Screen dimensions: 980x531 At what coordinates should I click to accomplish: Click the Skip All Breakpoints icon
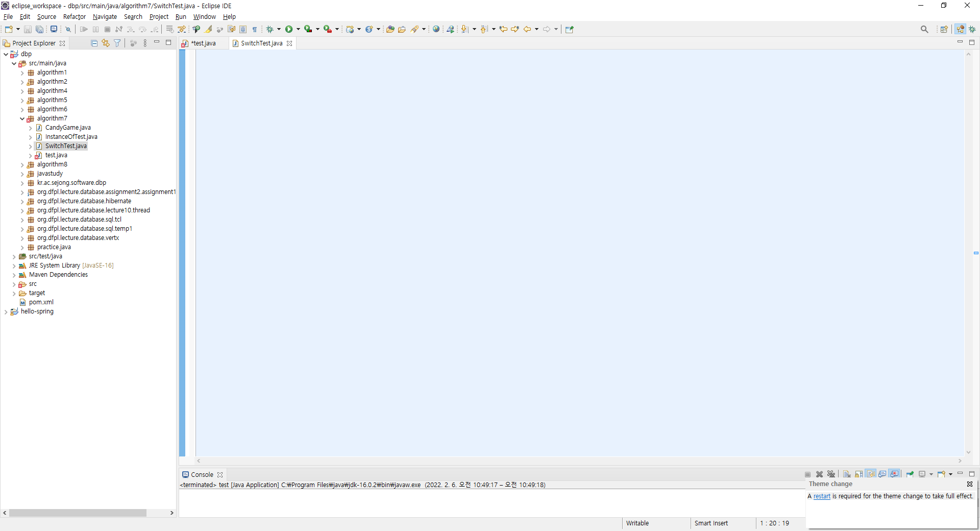coord(68,29)
